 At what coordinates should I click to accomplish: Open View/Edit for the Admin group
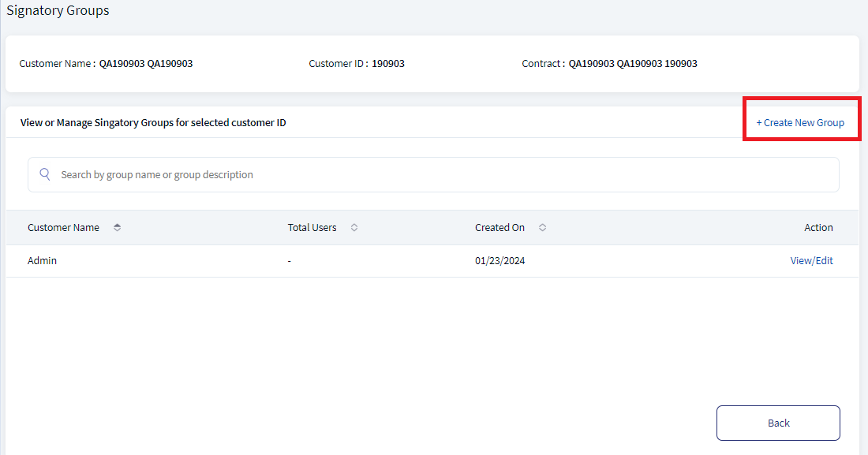(811, 261)
